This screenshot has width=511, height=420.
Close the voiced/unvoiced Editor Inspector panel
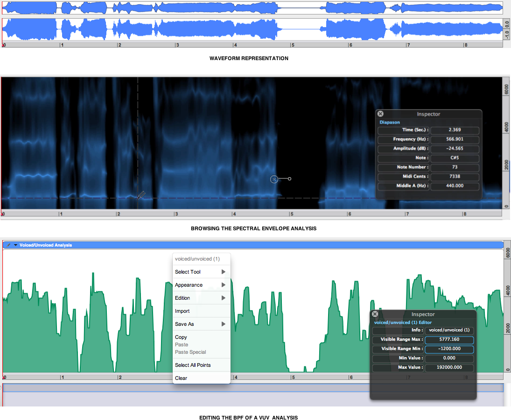click(375, 314)
